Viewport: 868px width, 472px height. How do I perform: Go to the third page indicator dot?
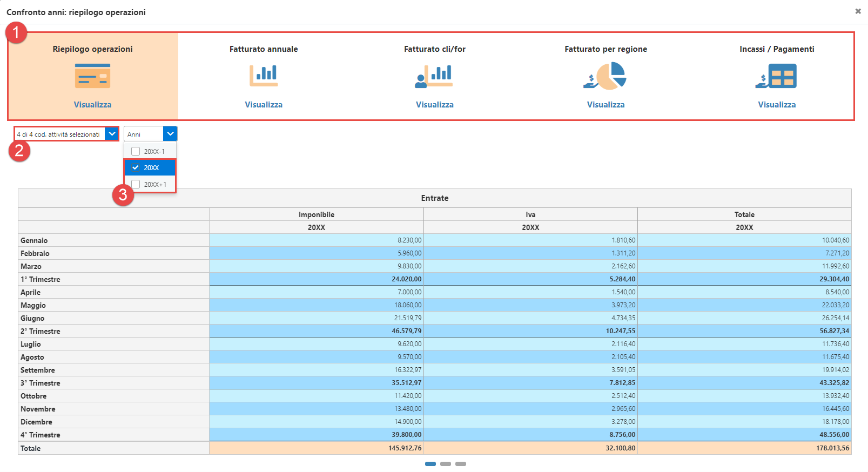point(461,464)
